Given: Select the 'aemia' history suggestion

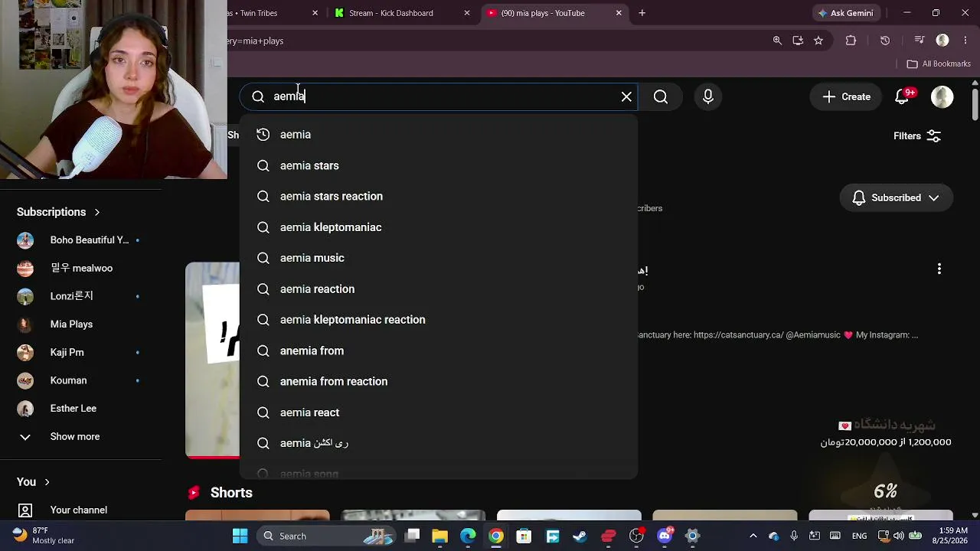Looking at the screenshot, I should [x=439, y=135].
